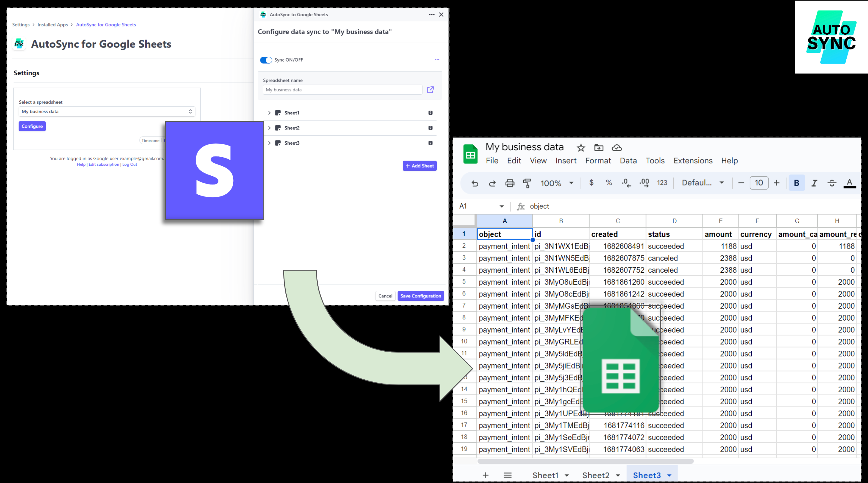
Task: Increase font size plus button
Action: click(777, 183)
